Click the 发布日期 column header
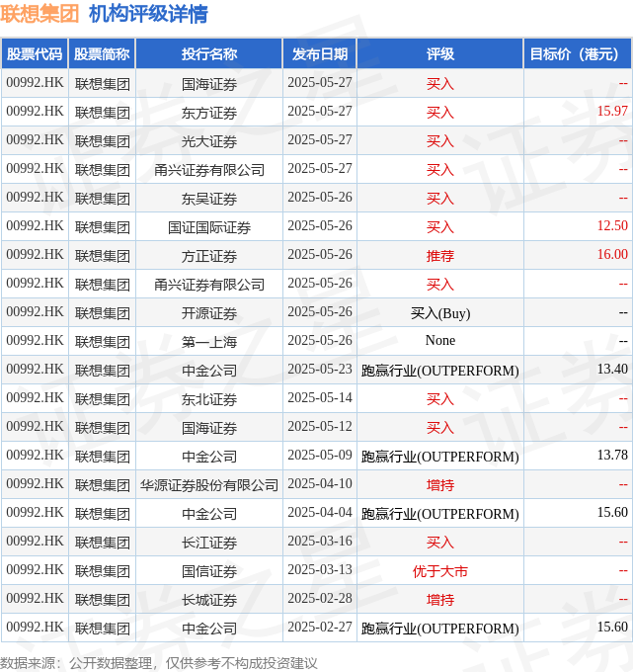 point(320,54)
